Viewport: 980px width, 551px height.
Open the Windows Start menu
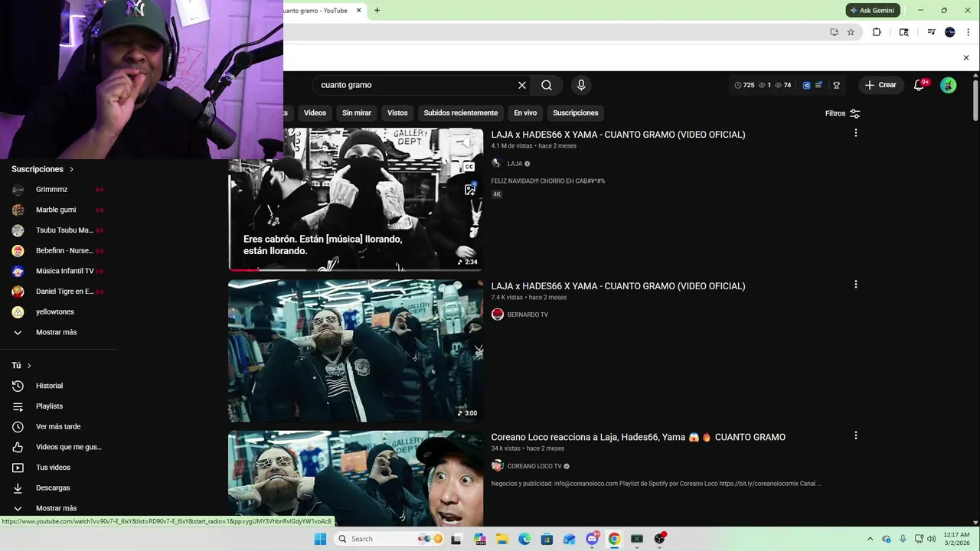pos(320,539)
